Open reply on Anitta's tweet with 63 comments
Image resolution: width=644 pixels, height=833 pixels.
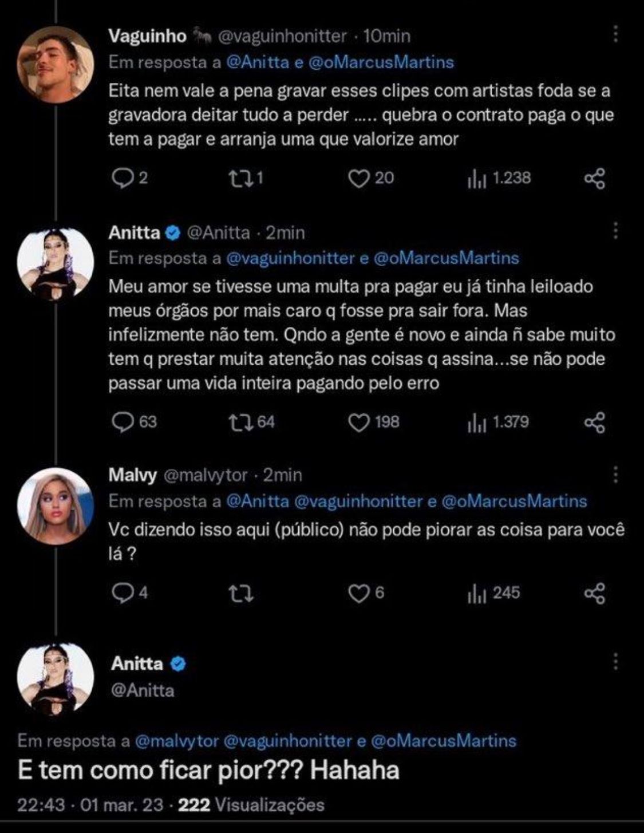tap(121, 423)
